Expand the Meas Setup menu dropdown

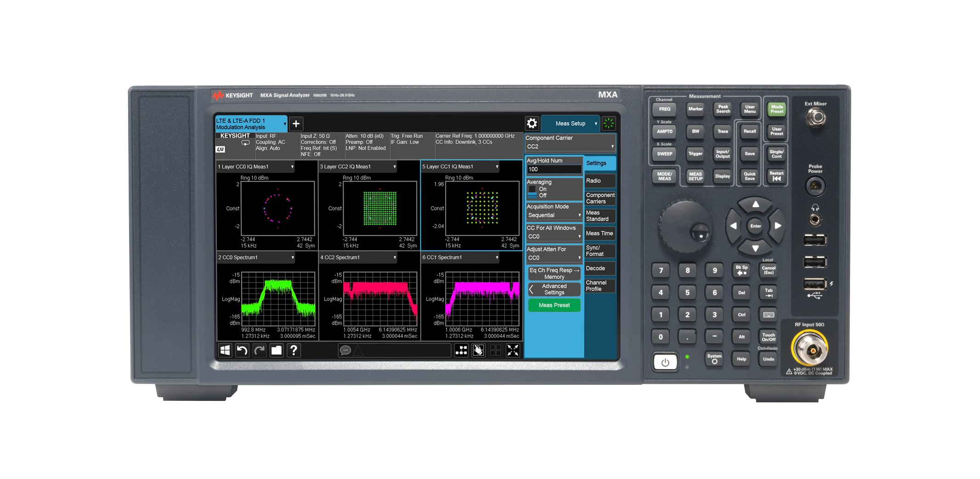[x=571, y=123]
